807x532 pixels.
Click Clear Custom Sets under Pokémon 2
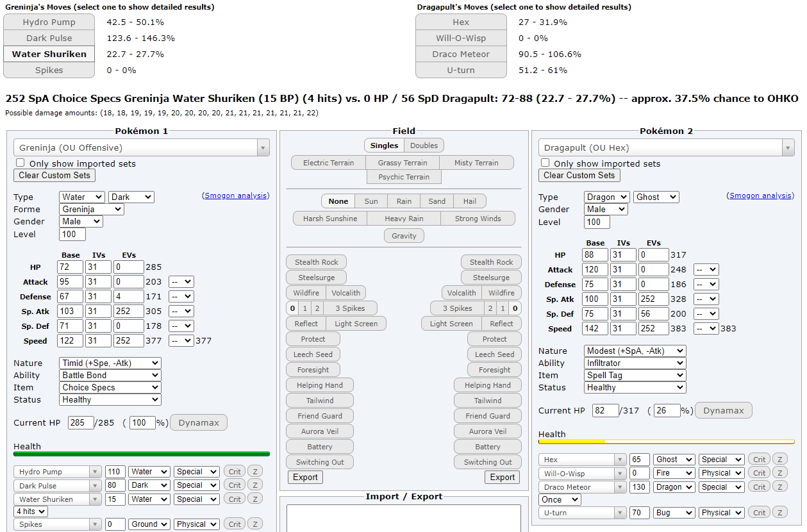(x=579, y=176)
